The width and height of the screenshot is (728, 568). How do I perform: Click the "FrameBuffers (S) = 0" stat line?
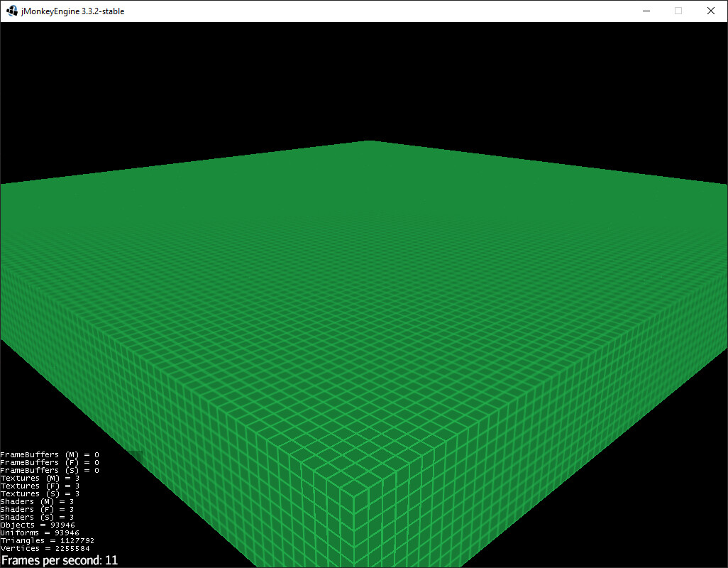(x=50, y=471)
